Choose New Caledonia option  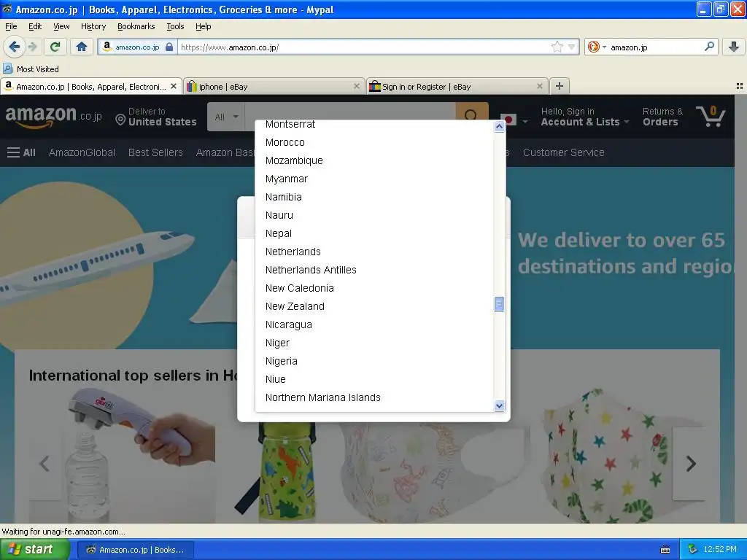[374, 288]
